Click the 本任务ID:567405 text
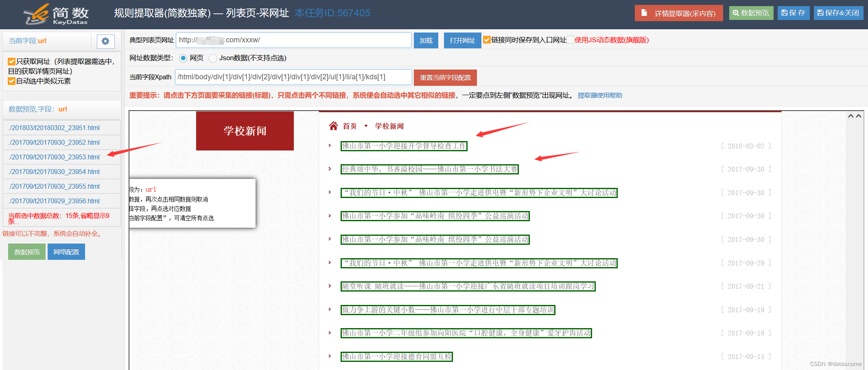Screen dimensions: 868x370 pyautogui.click(x=332, y=13)
